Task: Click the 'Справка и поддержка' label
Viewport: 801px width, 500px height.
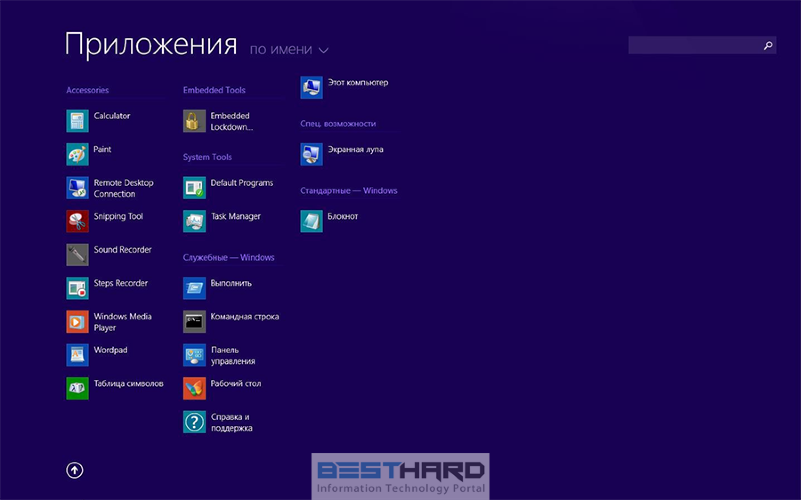Action: [231, 422]
